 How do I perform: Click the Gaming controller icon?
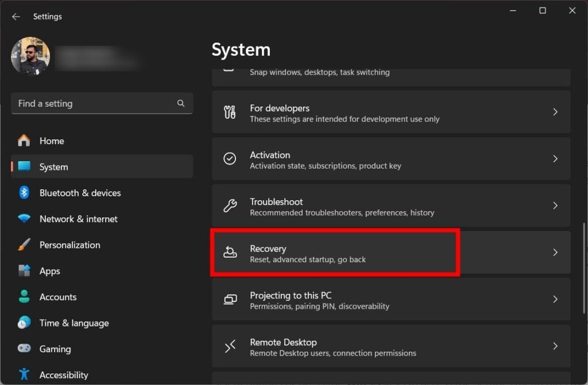24,349
